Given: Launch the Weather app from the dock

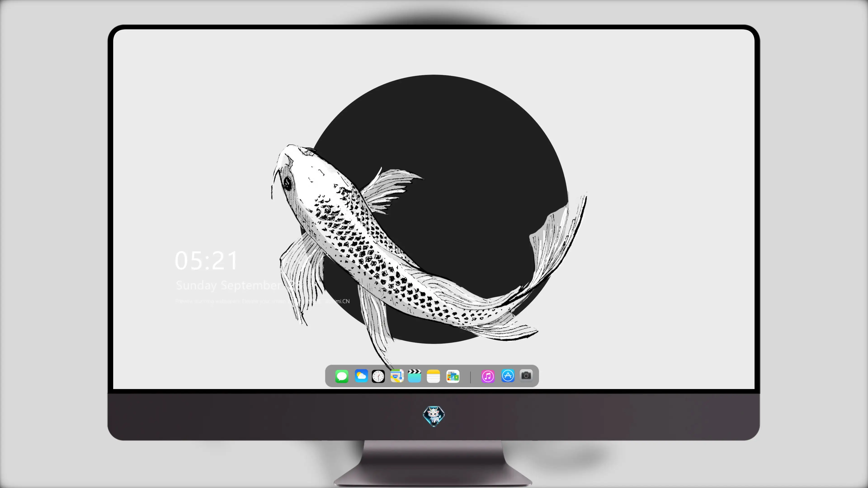Looking at the screenshot, I should [x=361, y=376].
